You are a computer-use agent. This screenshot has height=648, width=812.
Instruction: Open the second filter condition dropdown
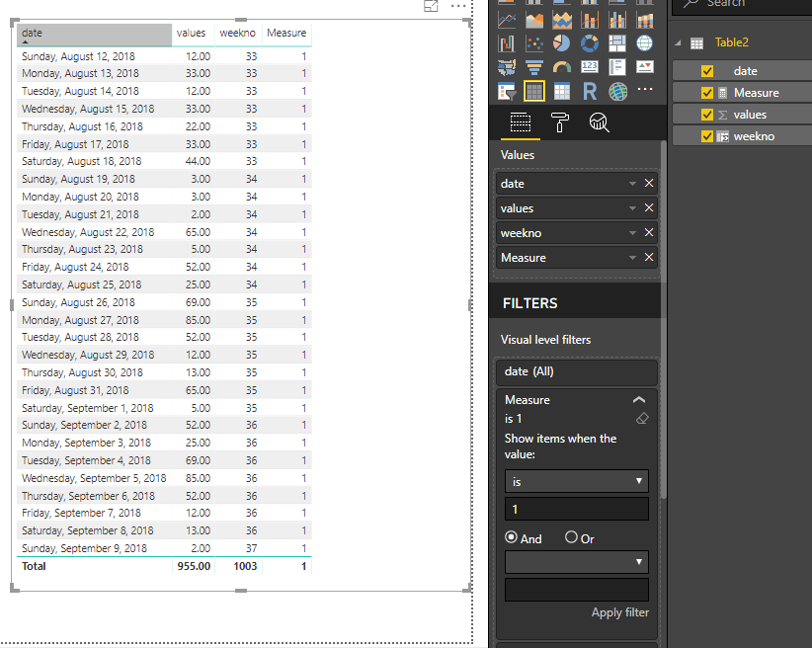[576, 562]
